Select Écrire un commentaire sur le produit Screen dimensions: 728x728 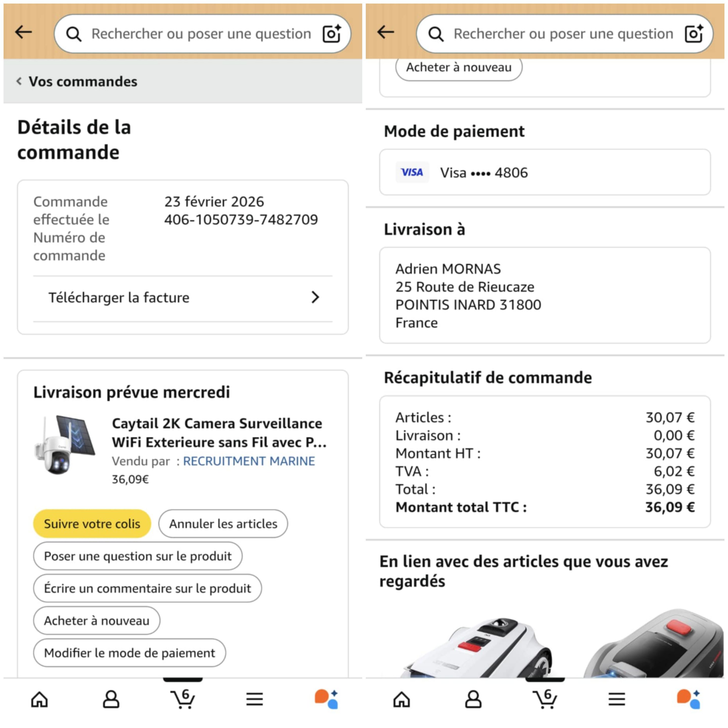coord(147,588)
